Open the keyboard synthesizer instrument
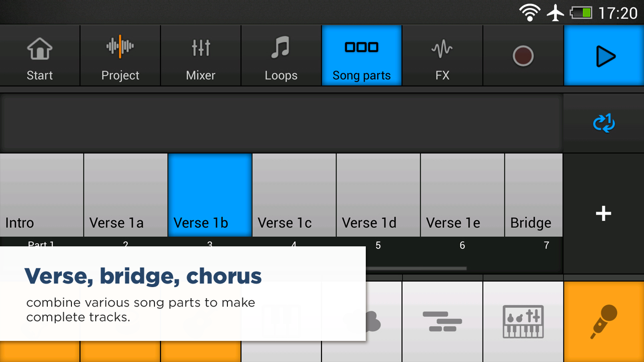Viewport: 644px width, 362px height. coord(523,321)
